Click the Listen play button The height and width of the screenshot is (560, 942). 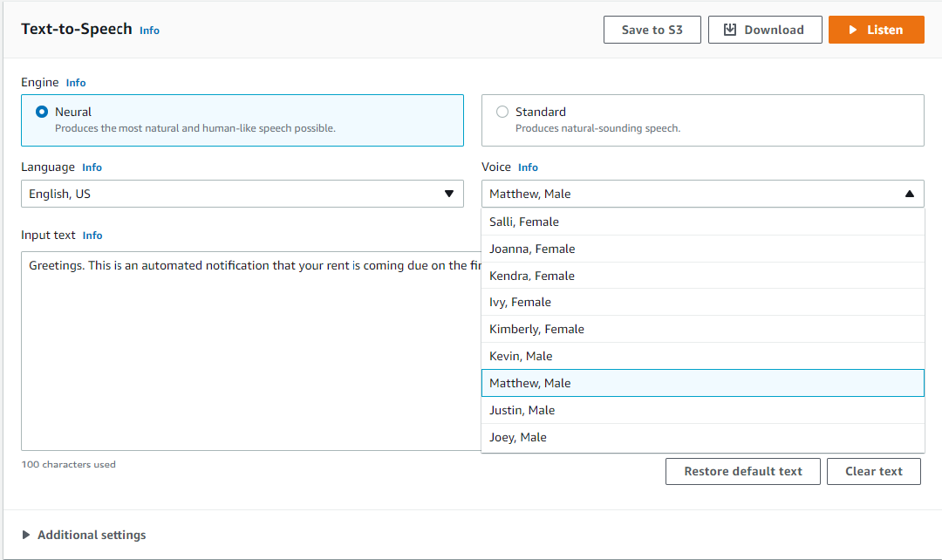[x=876, y=30]
